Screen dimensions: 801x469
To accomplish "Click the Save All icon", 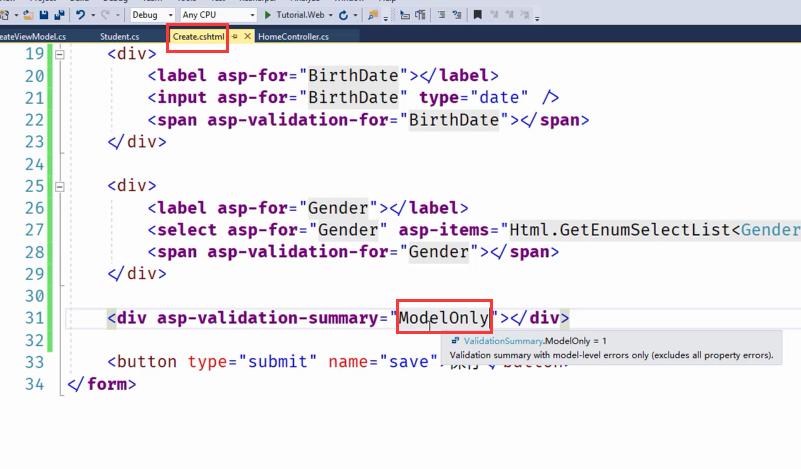I will 59,15.
